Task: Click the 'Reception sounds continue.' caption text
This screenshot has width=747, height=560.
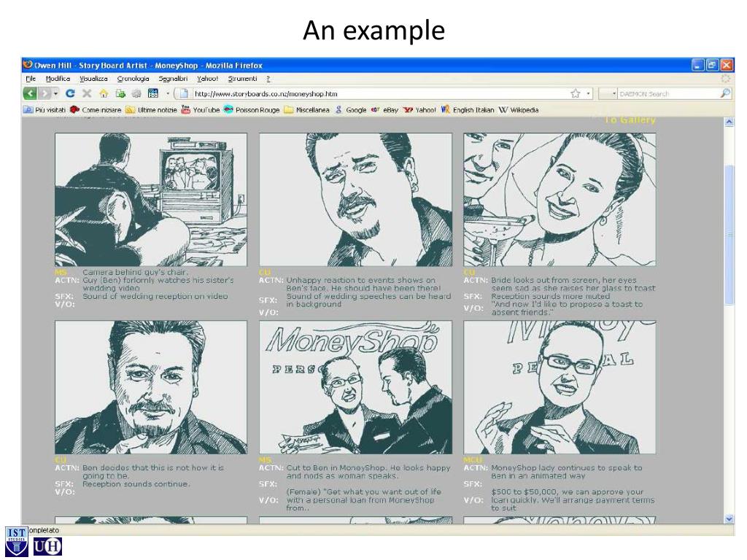Action: (136, 484)
